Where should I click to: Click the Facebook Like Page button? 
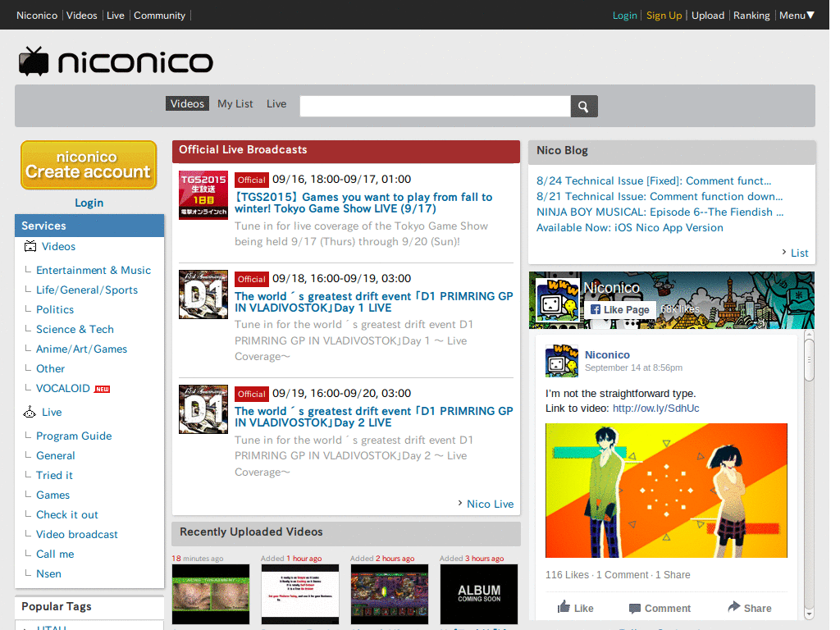620,309
